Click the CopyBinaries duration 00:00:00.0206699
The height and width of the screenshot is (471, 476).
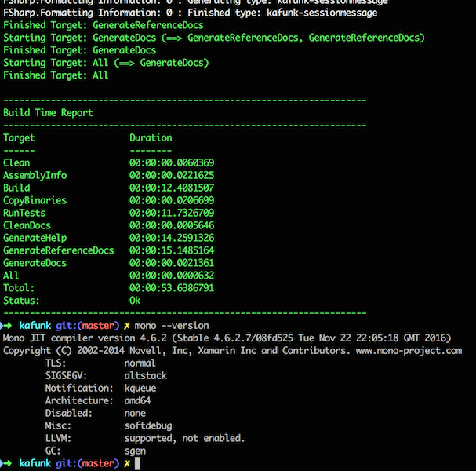(172, 200)
